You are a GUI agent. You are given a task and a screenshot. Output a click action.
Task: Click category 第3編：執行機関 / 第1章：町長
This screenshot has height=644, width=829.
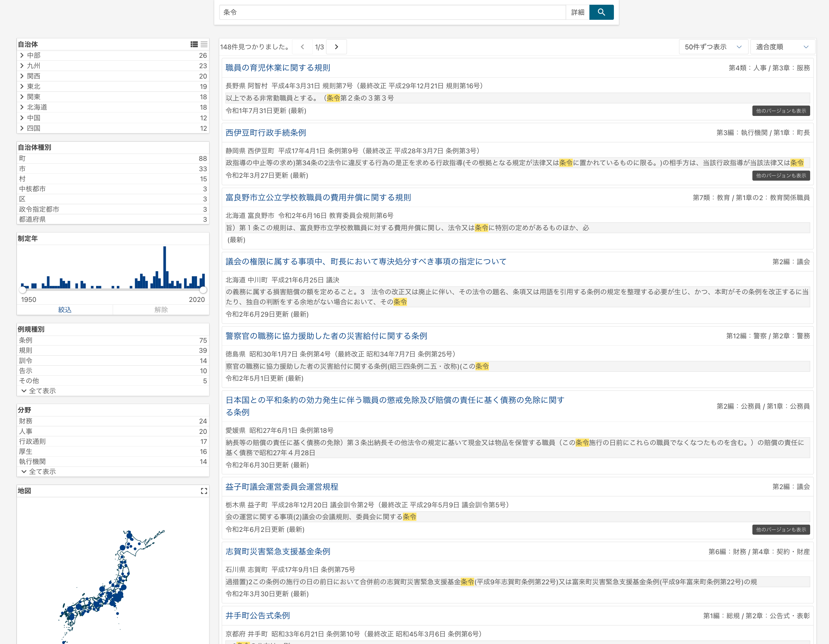point(763,133)
